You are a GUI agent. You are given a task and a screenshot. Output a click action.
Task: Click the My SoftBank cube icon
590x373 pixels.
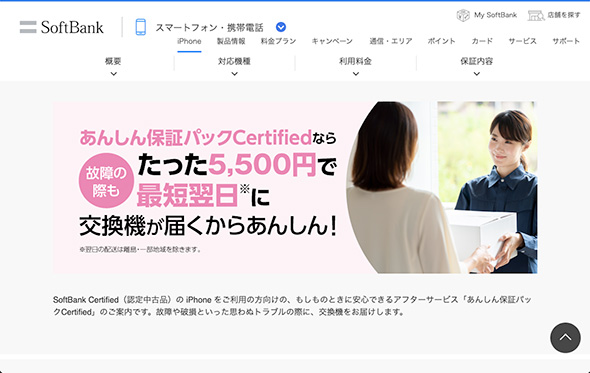point(463,15)
